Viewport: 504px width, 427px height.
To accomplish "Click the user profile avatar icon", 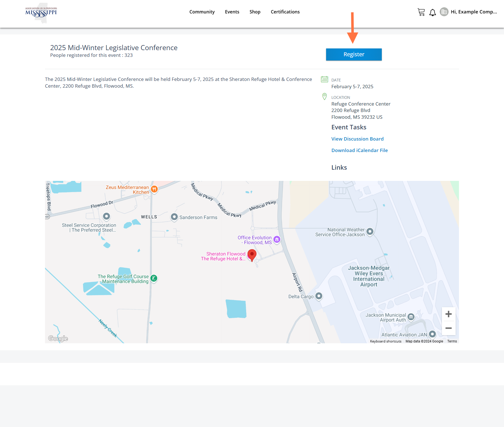I will coord(444,12).
